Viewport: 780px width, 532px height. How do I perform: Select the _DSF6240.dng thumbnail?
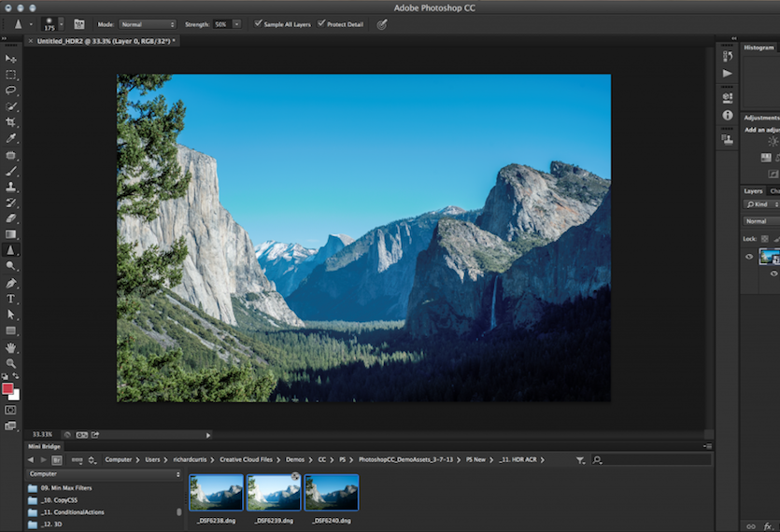[332, 493]
